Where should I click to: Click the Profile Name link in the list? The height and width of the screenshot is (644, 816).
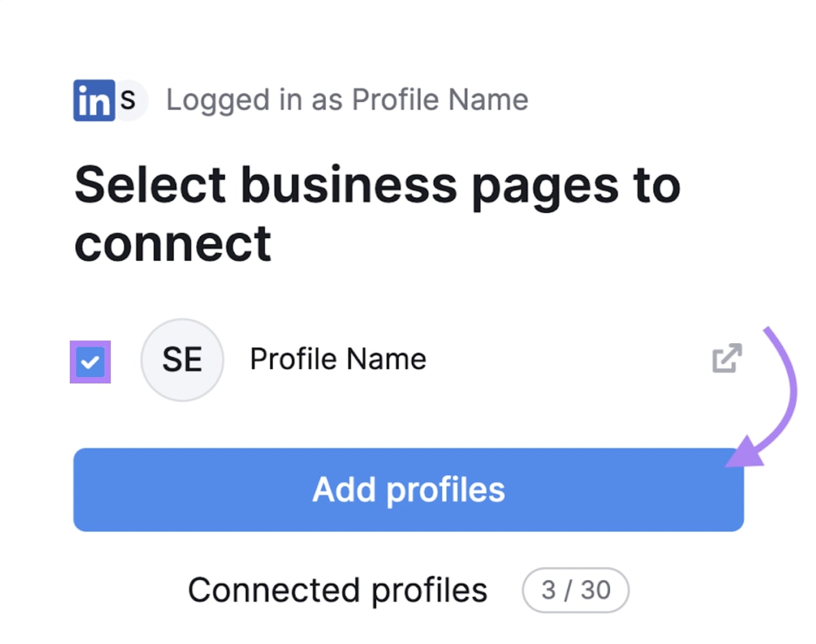(338, 359)
